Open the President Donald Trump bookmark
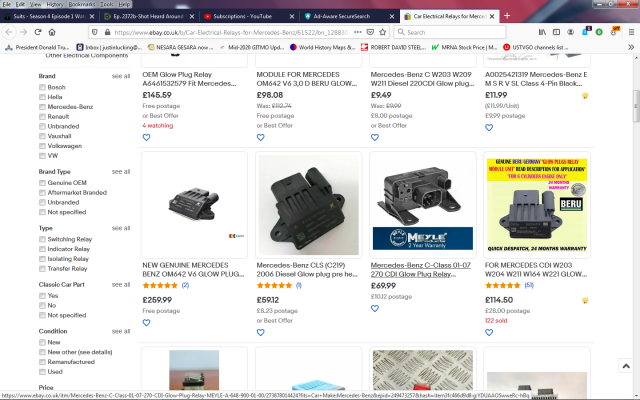 pyautogui.click(x=37, y=47)
